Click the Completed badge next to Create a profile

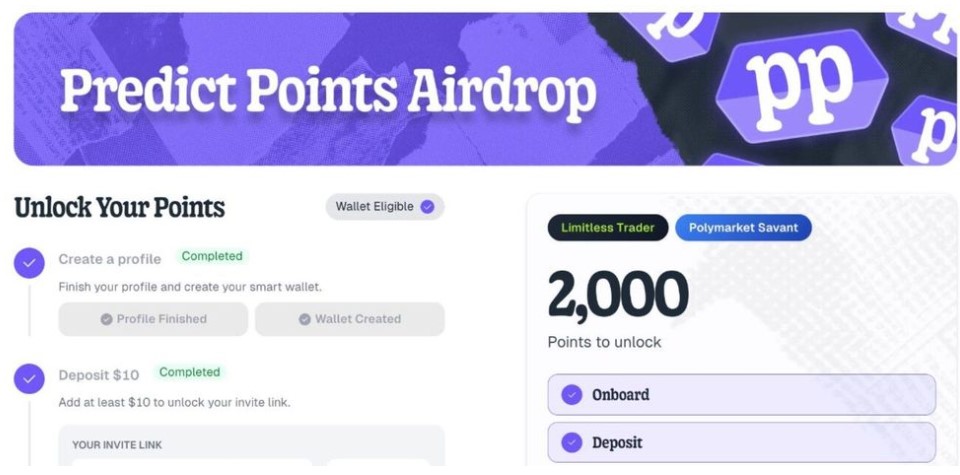click(212, 256)
